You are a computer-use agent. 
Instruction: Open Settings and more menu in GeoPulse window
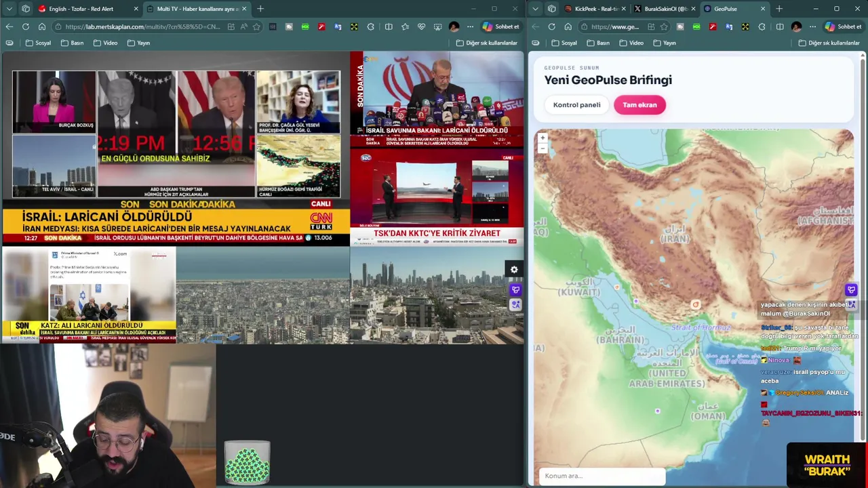812,26
